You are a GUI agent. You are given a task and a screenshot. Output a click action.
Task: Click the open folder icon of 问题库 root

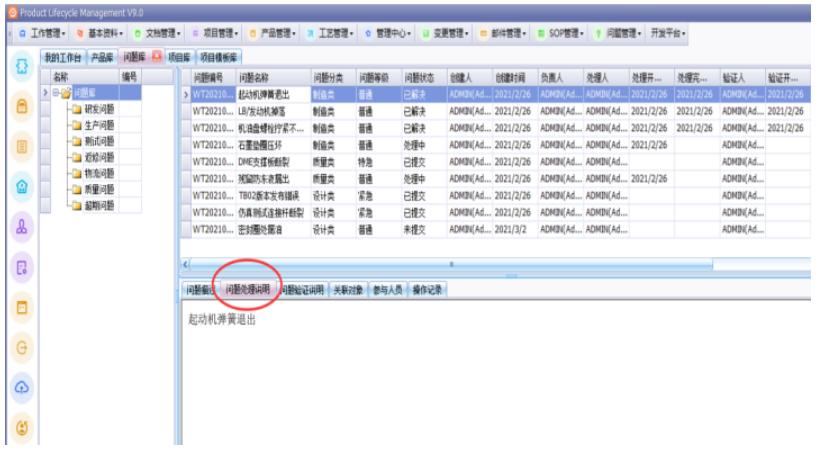pyautogui.click(x=66, y=93)
